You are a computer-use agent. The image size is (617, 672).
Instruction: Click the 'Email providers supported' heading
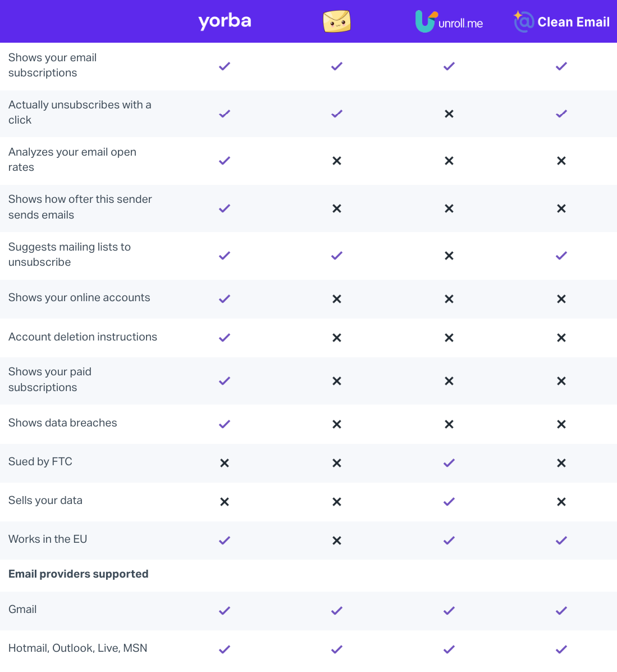(79, 574)
